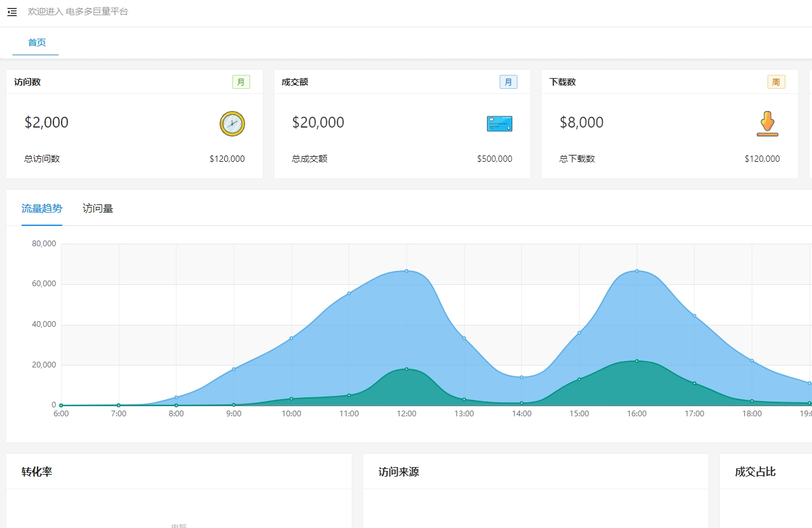This screenshot has width=812, height=528.
Task: Click the clock icon in 访问数 card
Action: (x=232, y=123)
